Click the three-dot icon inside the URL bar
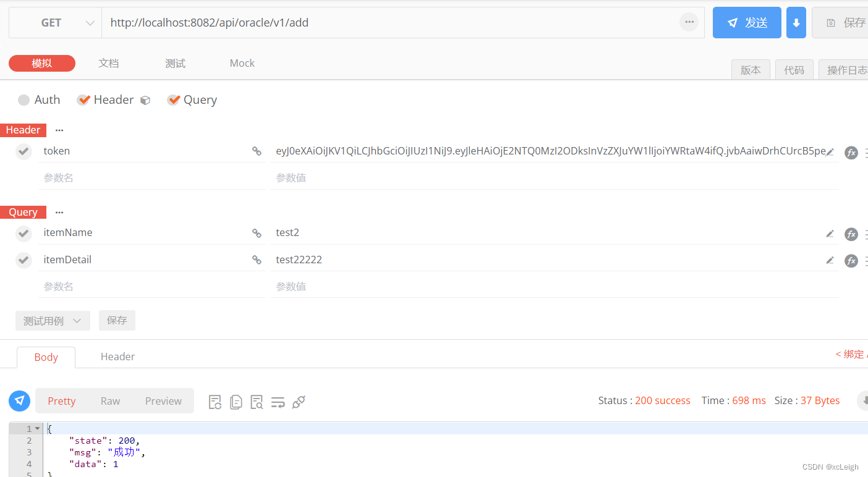 coord(689,22)
